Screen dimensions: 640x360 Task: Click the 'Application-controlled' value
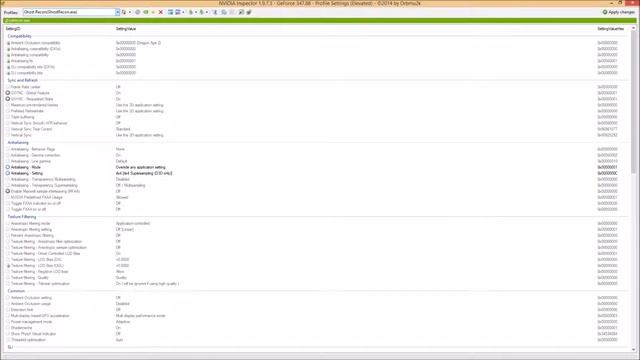[x=133, y=223]
